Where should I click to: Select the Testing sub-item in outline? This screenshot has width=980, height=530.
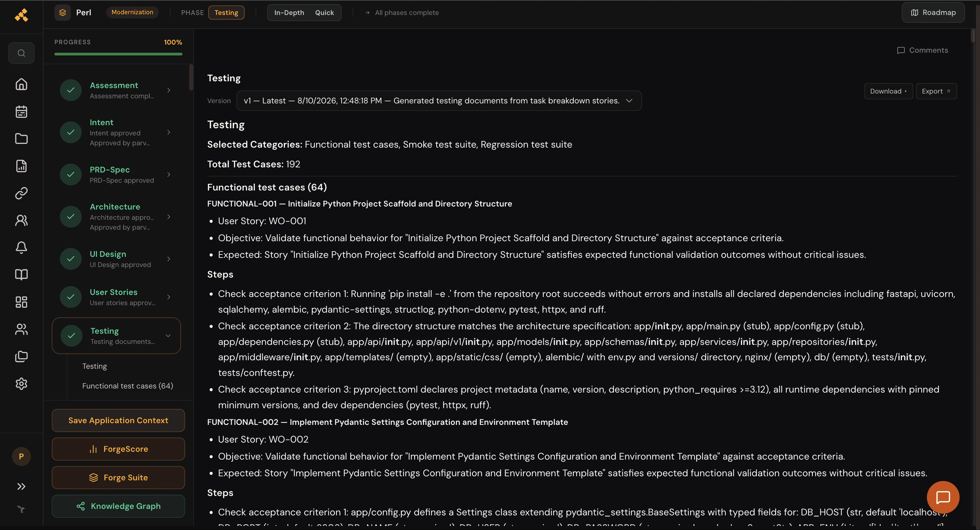point(95,366)
